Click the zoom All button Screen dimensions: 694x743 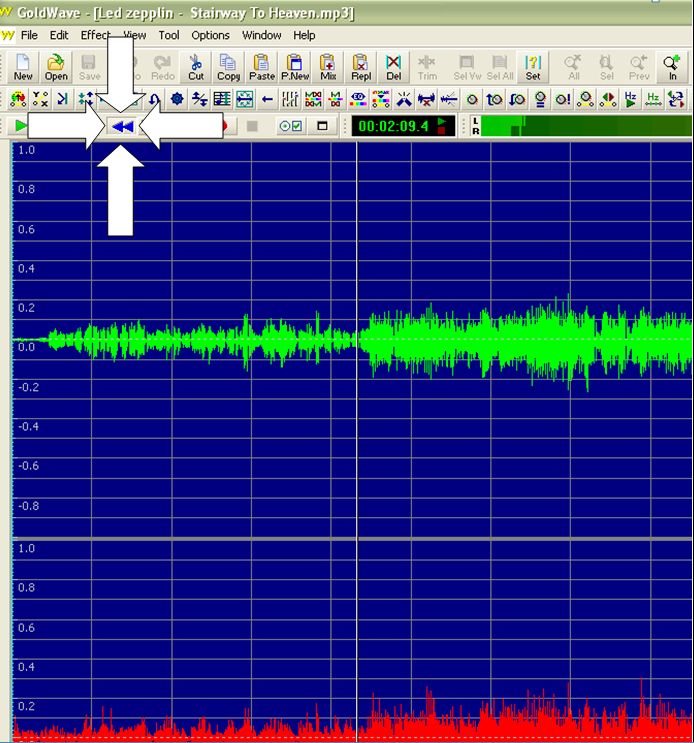(x=573, y=67)
